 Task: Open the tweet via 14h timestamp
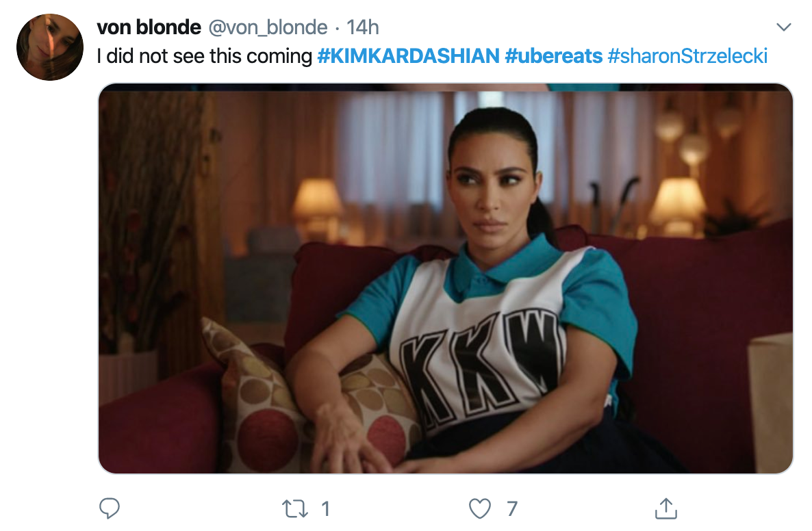362,27
